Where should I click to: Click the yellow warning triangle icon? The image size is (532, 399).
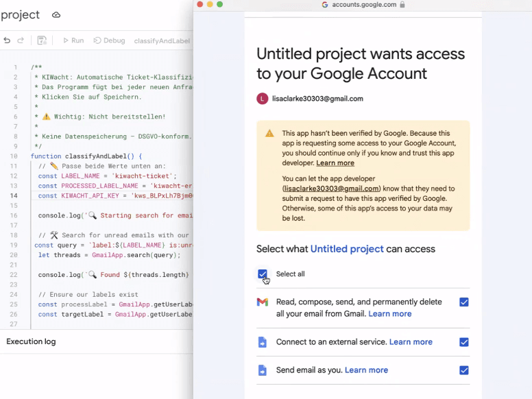269,133
